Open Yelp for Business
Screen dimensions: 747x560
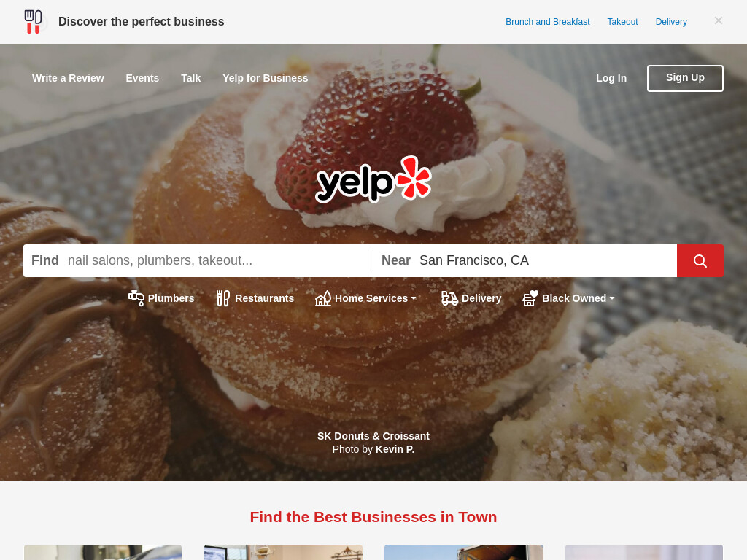pos(266,78)
